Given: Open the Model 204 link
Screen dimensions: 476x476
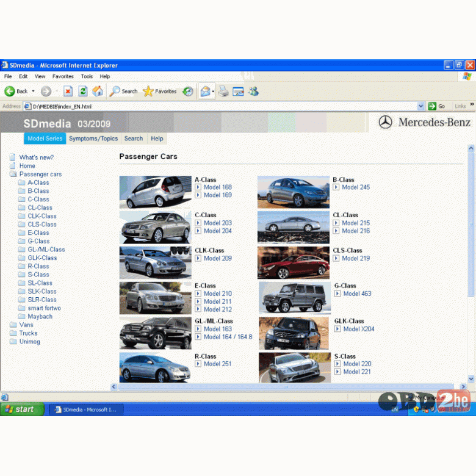Looking at the screenshot, I should point(218,231).
